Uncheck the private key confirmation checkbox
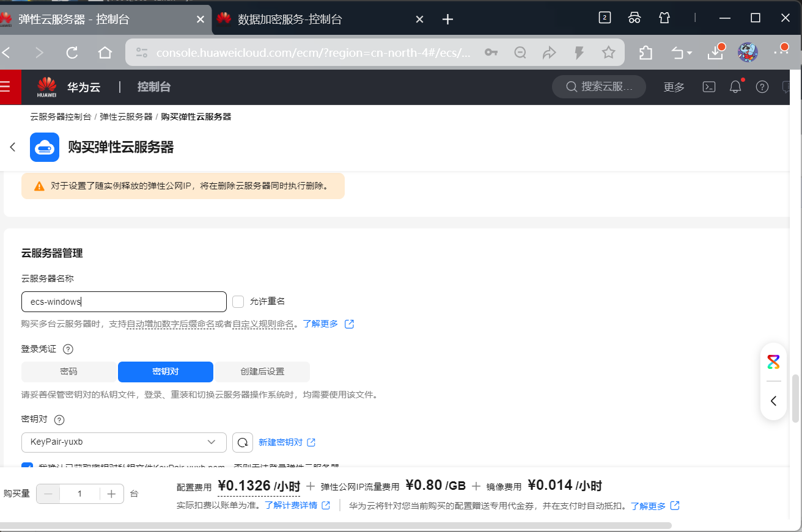Viewport: 802px width, 532px height. (27, 466)
